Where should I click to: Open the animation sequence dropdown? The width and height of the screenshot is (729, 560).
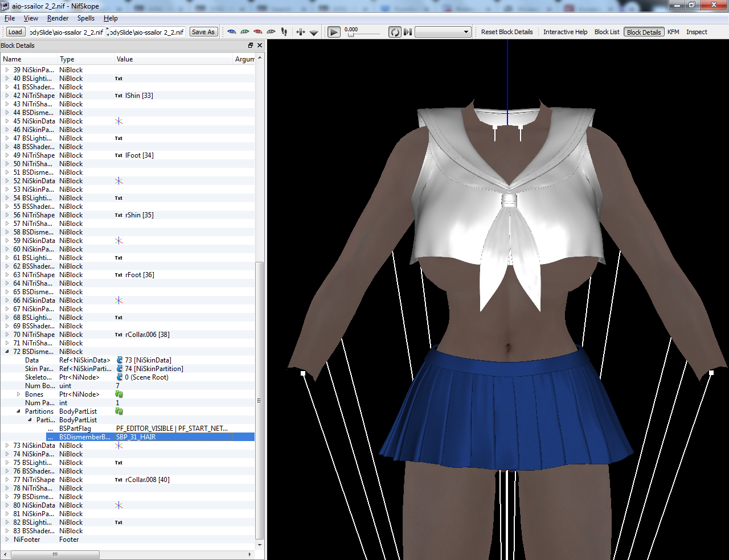click(x=443, y=32)
